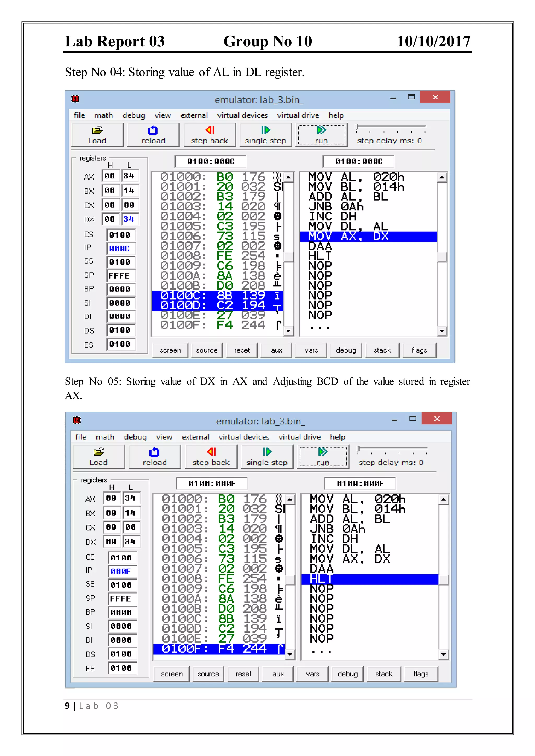Click single step in upper emulator window
This screenshot has width=535, height=756.
265,135
